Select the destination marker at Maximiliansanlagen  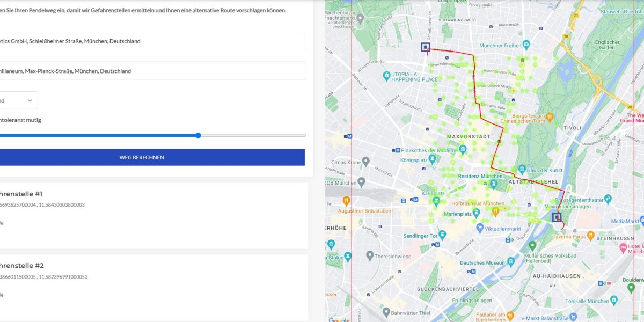click(x=557, y=216)
